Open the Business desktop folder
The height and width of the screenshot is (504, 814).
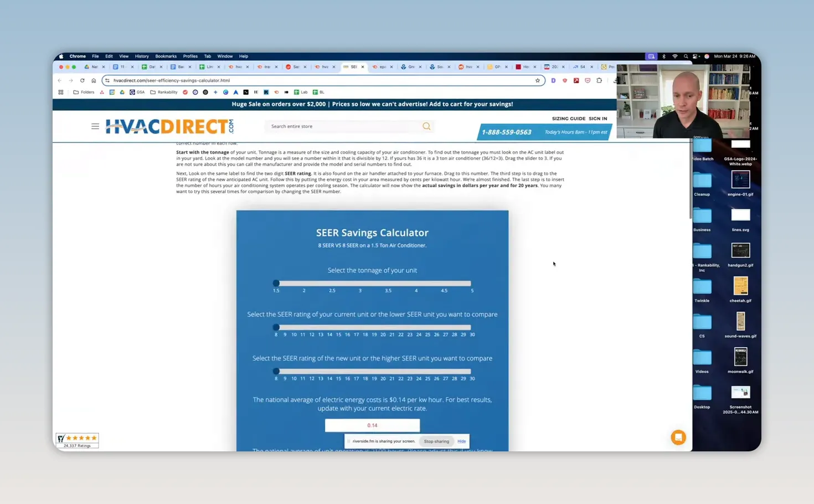pos(702,217)
